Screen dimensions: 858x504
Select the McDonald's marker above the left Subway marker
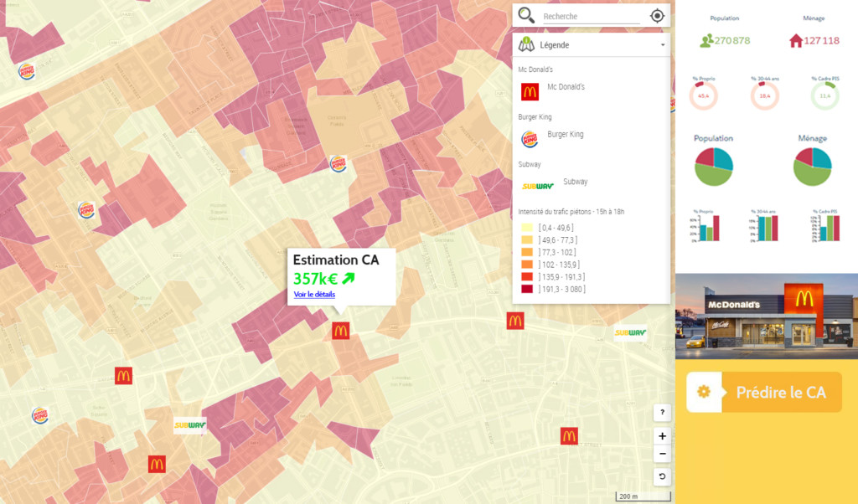[123, 376]
